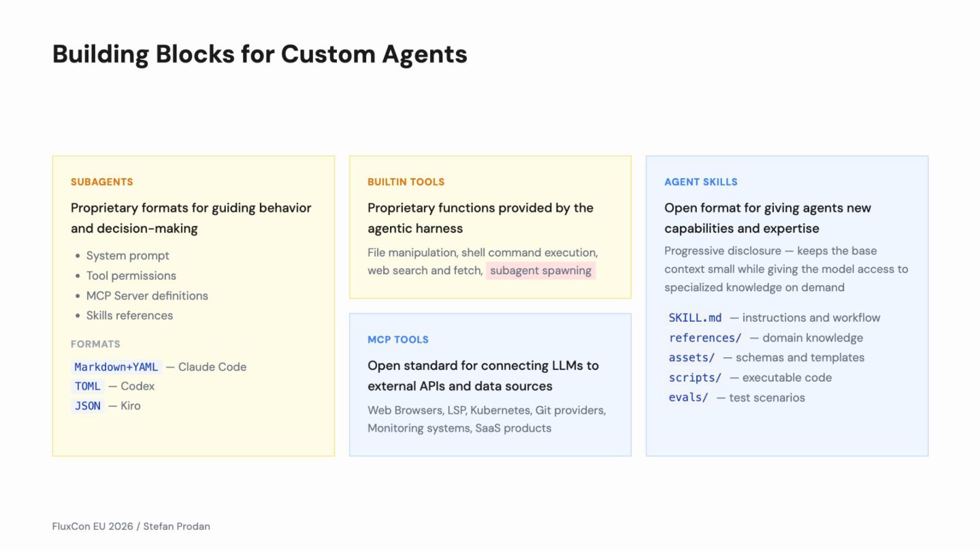This screenshot has height=551, width=980.
Task: Select the JSON code tag
Action: coord(88,406)
